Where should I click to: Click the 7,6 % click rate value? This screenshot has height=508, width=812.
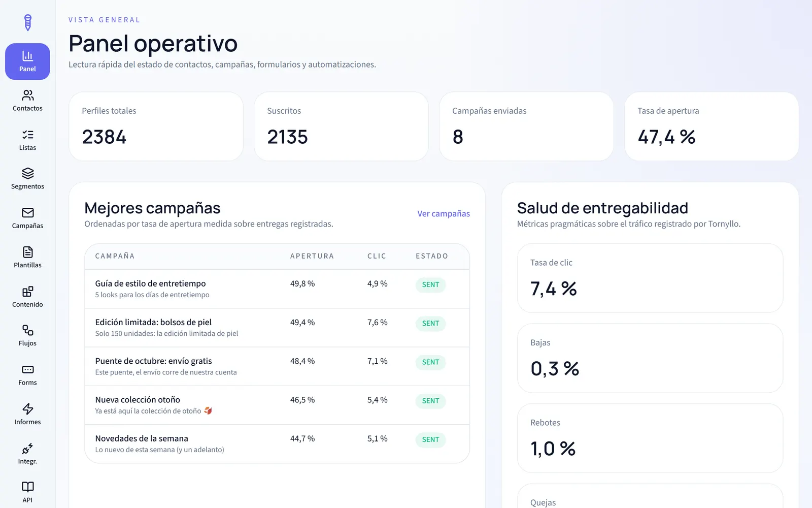[377, 322]
